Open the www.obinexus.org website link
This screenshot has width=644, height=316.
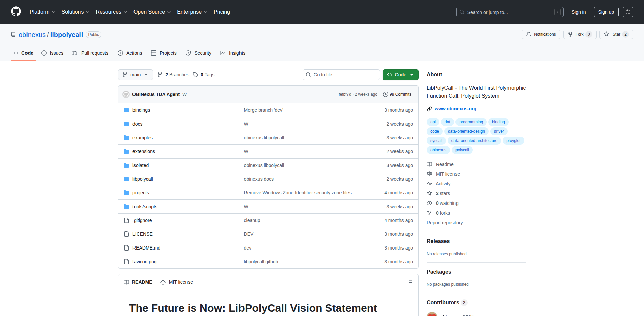[x=455, y=109]
